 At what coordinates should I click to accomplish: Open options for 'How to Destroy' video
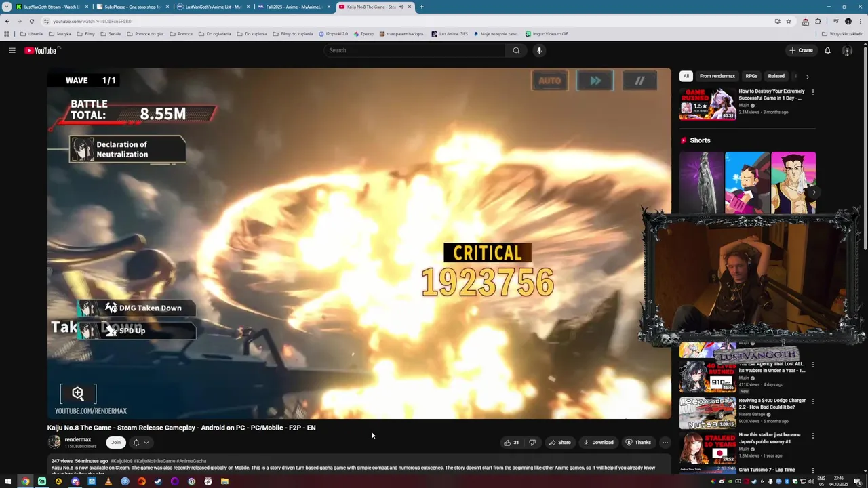pyautogui.click(x=812, y=92)
